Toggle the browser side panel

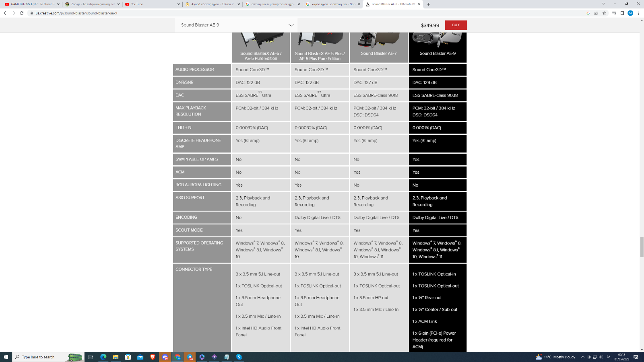coord(622,13)
